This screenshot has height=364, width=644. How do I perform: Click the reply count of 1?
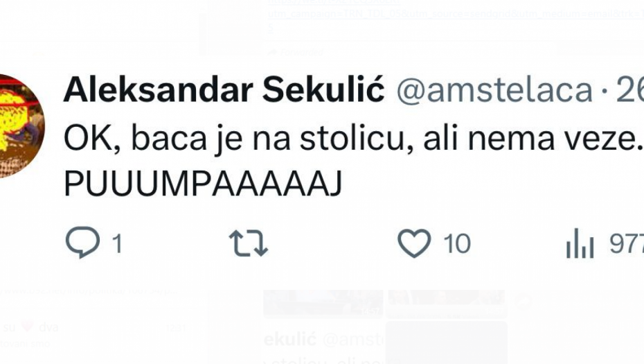116,243
